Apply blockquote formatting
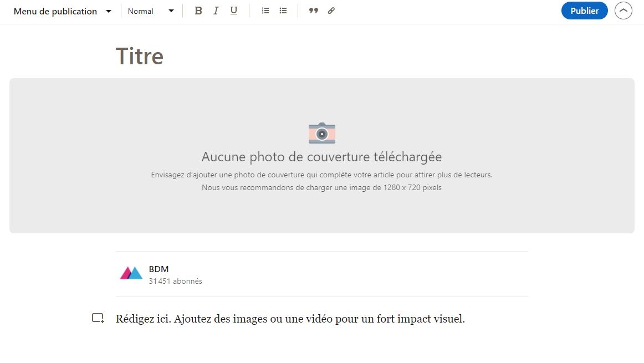This screenshot has height=363, width=644. tap(314, 11)
